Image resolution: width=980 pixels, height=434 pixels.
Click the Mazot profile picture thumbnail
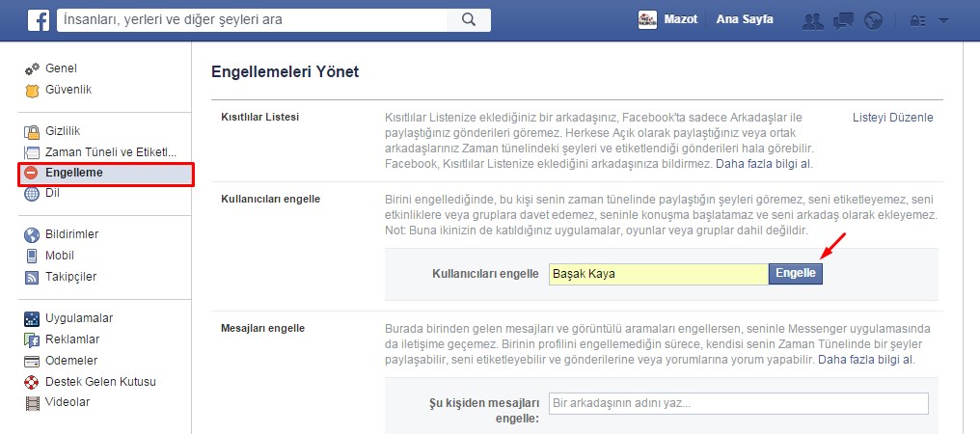647,19
